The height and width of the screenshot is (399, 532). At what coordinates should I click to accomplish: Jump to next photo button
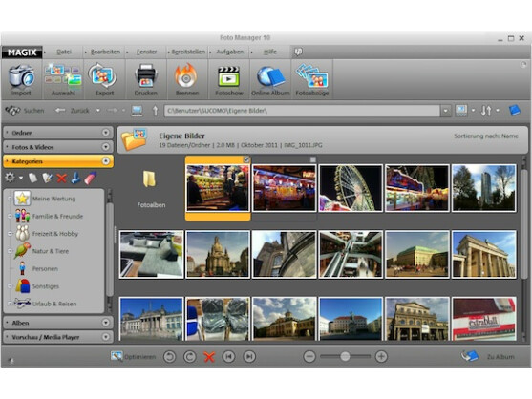coord(249,357)
